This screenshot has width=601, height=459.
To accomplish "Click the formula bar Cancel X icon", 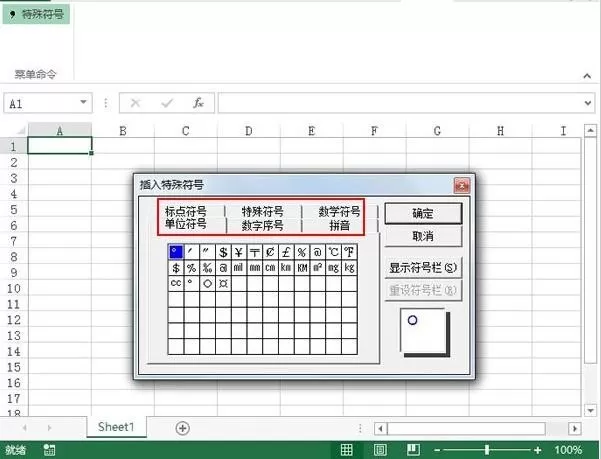I will coord(135,103).
